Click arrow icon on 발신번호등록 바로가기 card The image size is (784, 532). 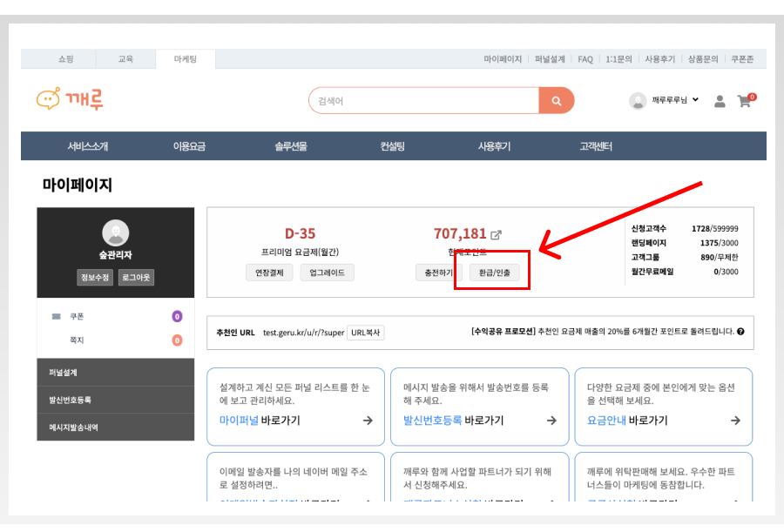(551, 421)
